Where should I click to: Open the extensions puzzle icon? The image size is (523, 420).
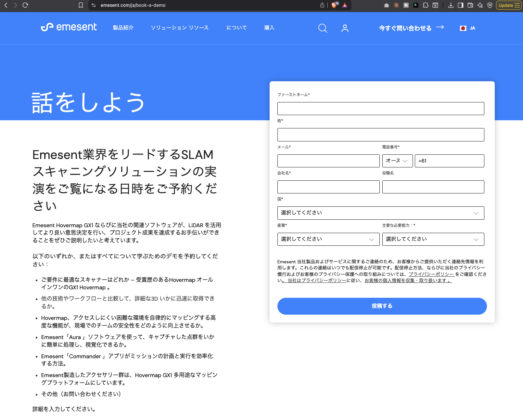click(426, 5)
